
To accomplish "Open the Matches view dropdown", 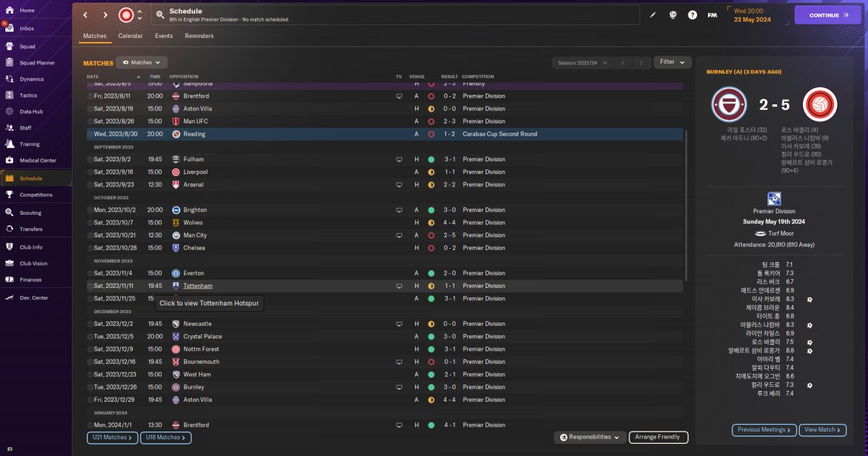I will [x=142, y=62].
